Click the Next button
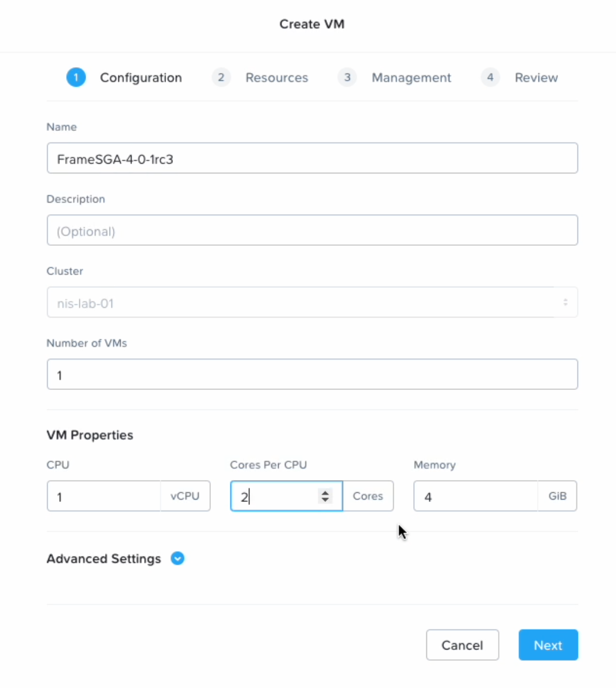Image resolution: width=616 pixels, height=688 pixels. 548,645
